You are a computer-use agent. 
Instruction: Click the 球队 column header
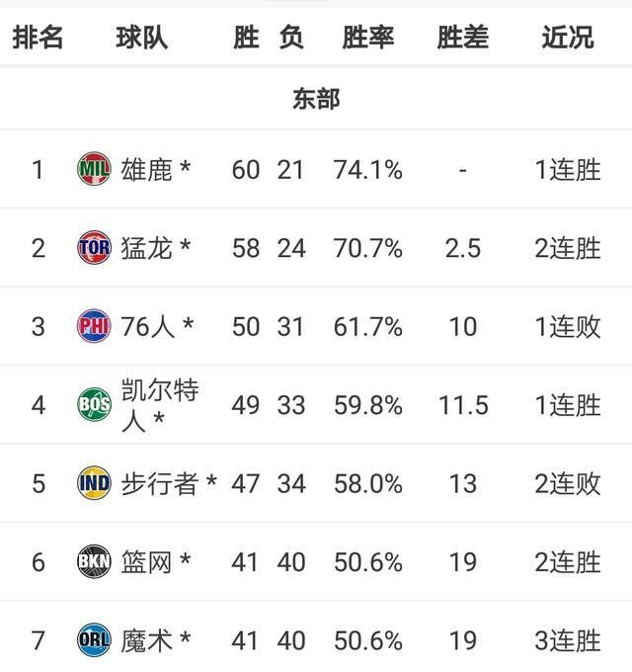tap(141, 38)
